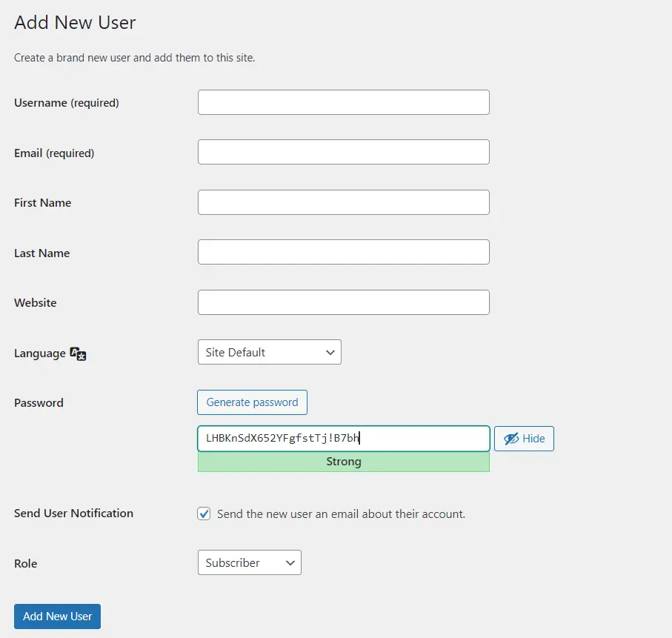Click the generated password text field

pyautogui.click(x=344, y=438)
